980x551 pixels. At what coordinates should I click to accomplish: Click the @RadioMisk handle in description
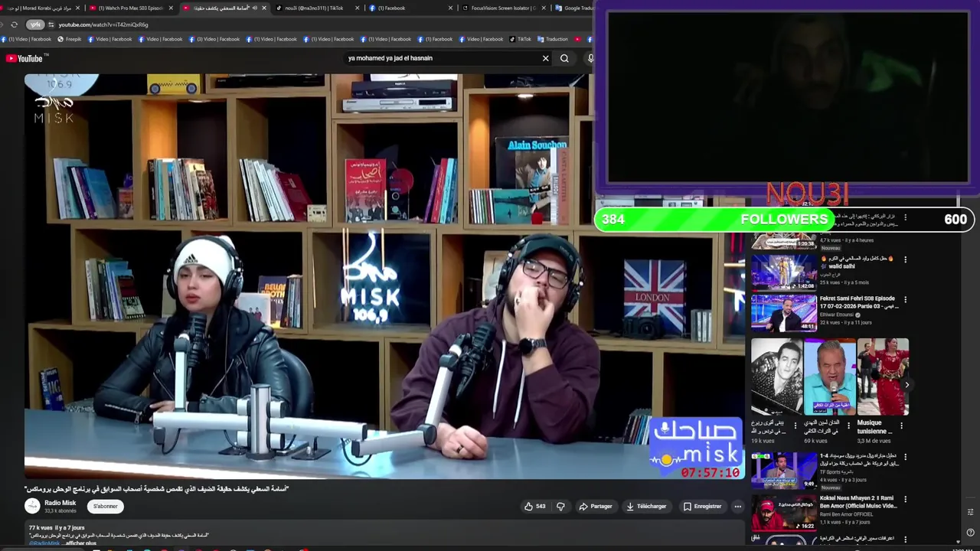pyautogui.click(x=44, y=543)
